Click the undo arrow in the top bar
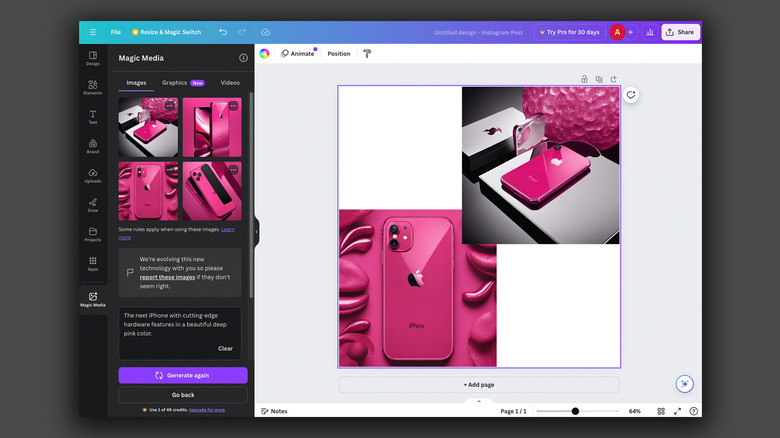780x438 pixels. coord(223,32)
